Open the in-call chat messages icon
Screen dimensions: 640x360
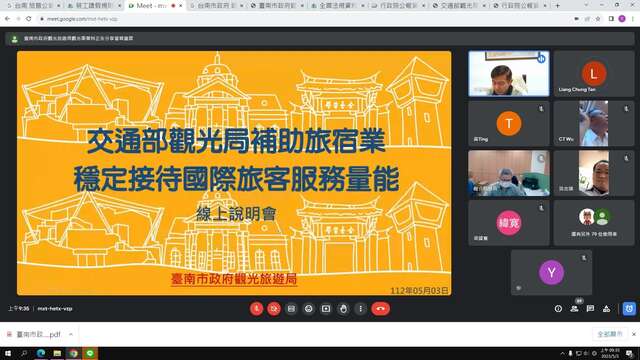click(x=590, y=309)
